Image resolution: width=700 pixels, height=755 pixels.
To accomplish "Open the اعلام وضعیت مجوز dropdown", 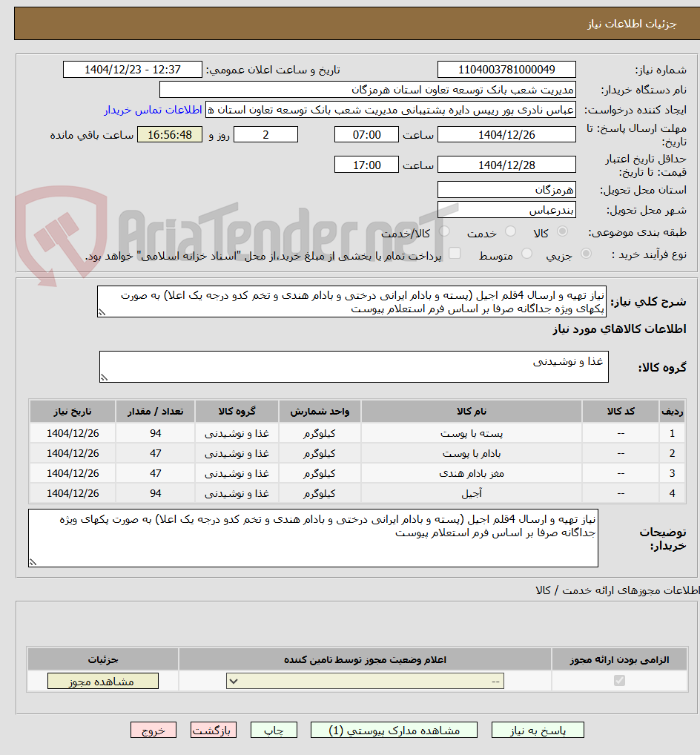I will tap(365, 681).
